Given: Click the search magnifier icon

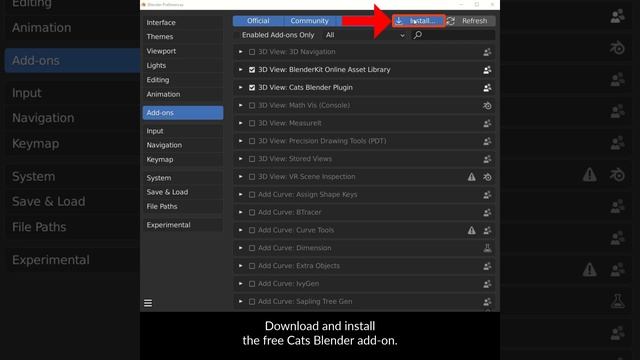Looking at the screenshot, I should (418, 35).
